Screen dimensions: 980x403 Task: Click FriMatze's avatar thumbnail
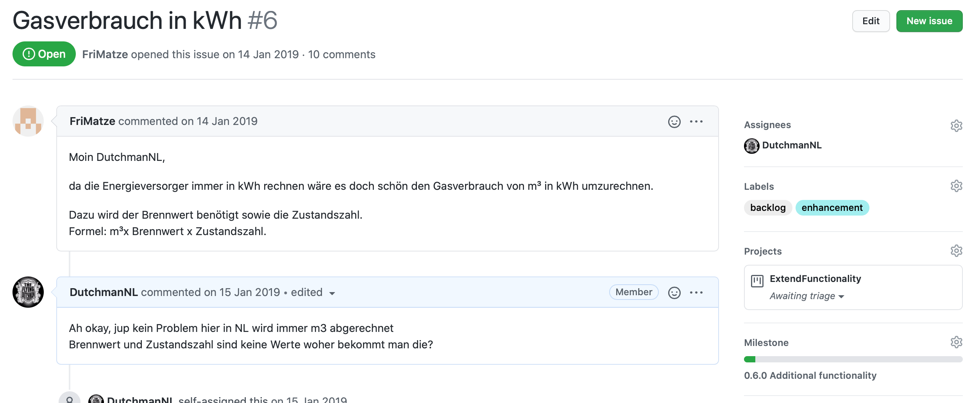tap(28, 121)
